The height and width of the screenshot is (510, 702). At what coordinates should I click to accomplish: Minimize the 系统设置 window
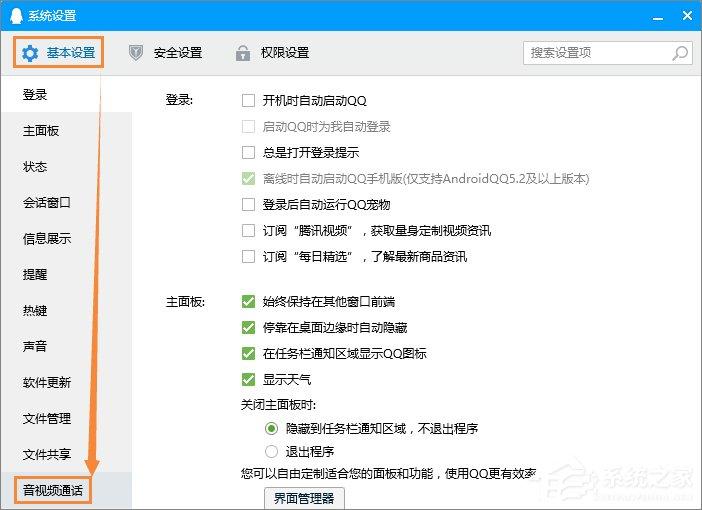click(658, 17)
